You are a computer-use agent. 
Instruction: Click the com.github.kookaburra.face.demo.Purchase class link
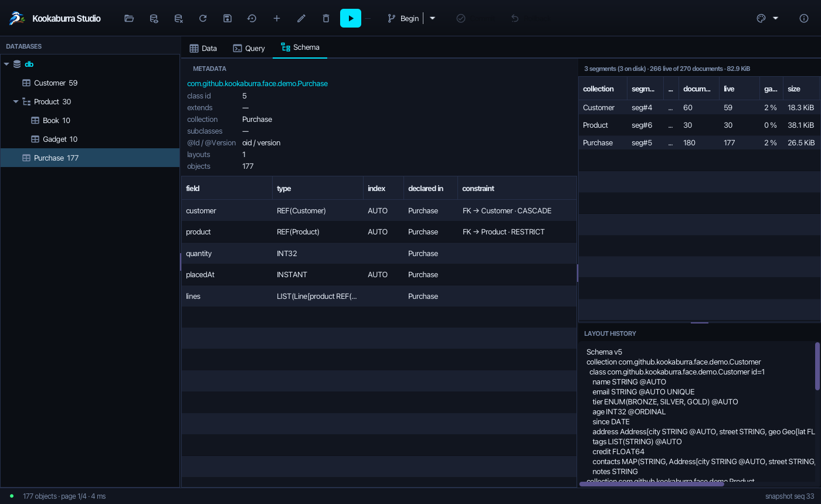click(257, 84)
